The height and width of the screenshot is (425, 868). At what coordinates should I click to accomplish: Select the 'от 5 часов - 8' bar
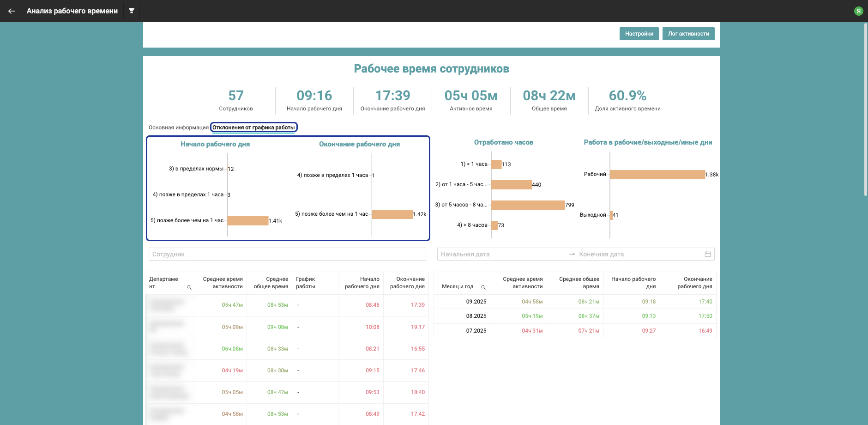pyautogui.click(x=528, y=205)
